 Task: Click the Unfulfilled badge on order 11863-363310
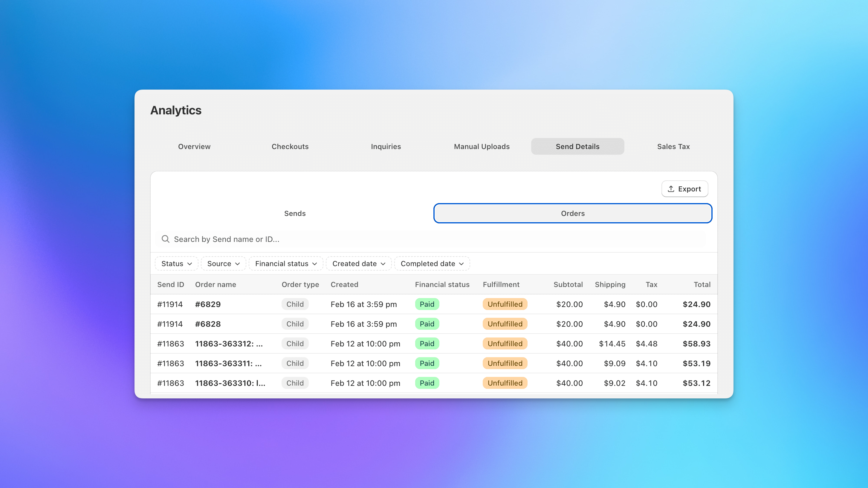point(505,383)
